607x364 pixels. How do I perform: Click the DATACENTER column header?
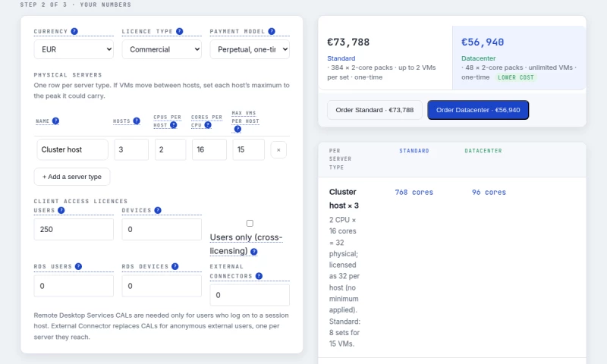click(x=483, y=151)
